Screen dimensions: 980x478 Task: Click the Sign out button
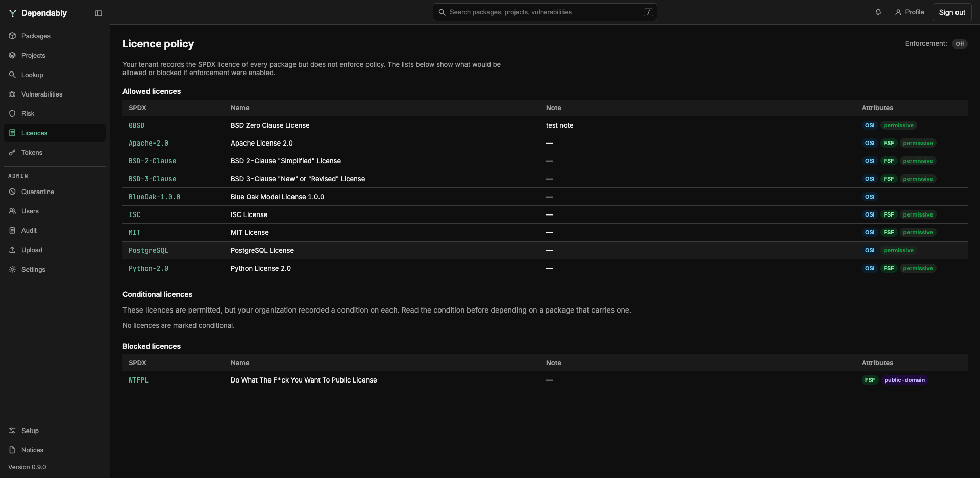click(952, 12)
